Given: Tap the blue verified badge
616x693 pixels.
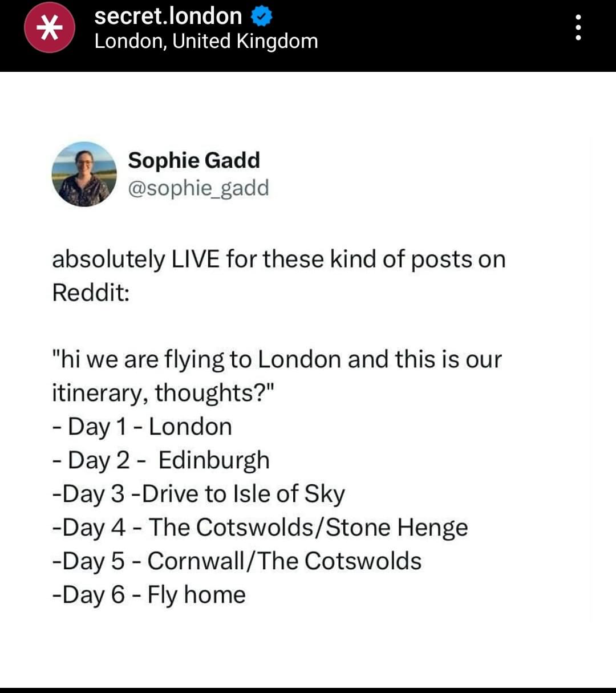Looking at the screenshot, I should click(261, 17).
